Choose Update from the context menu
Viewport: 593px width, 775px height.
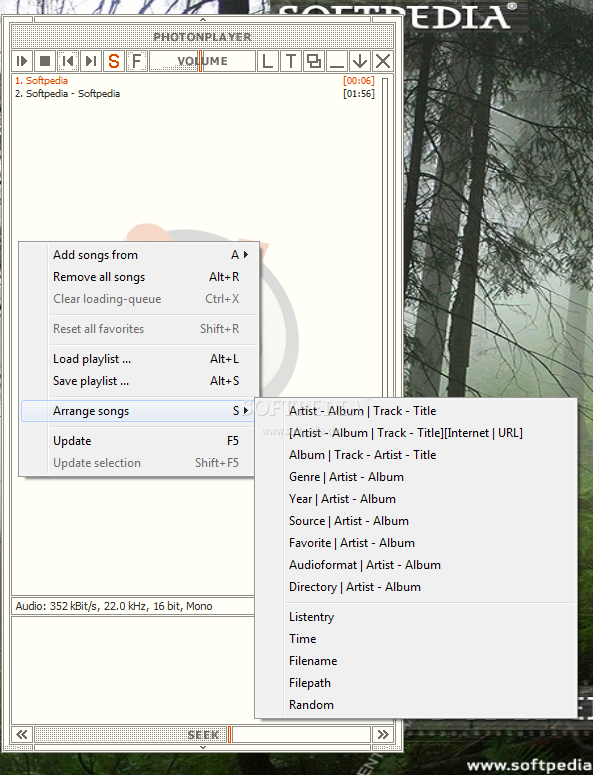(x=139, y=441)
